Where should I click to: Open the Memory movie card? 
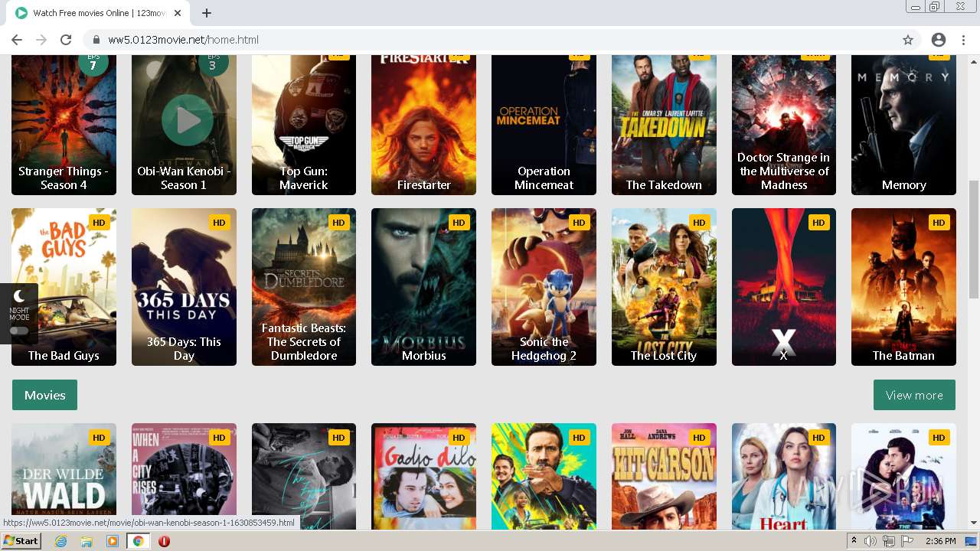click(x=903, y=124)
